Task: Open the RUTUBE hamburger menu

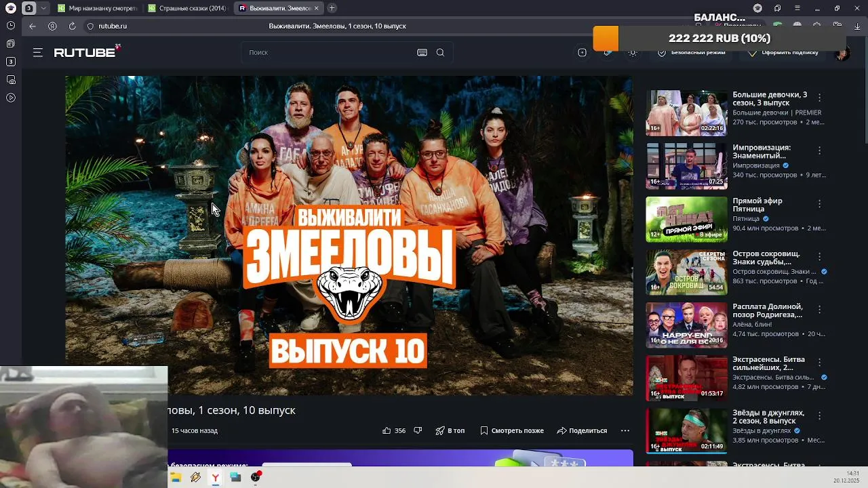Action: [x=38, y=52]
